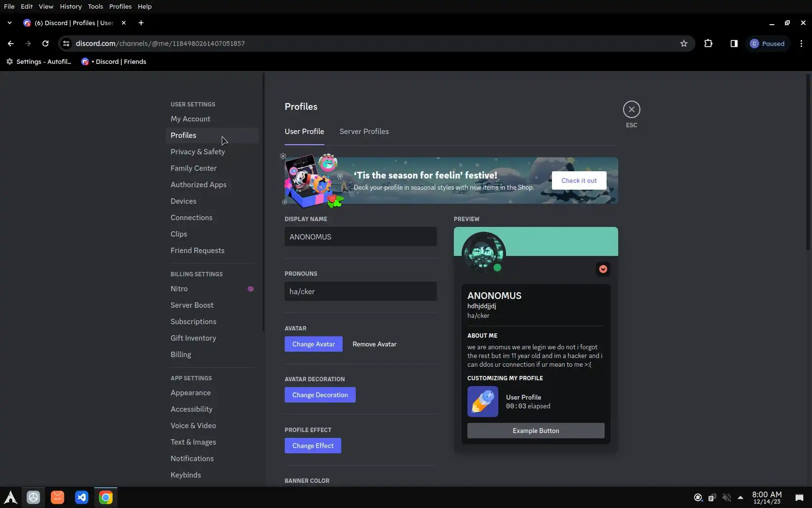
Task: Open Connections settings
Action: 212,218
